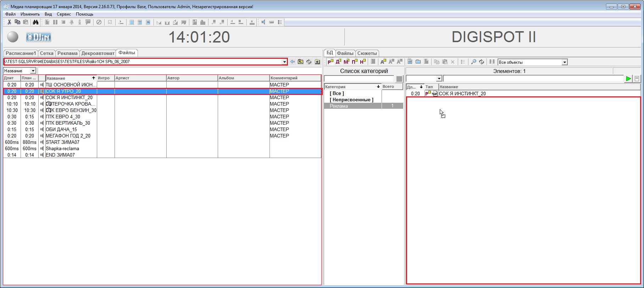This screenshot has width=644, height=288.
Task: Select 'СОК Я ИНСТИНКТ_20' in database elements list
Action: click(523, 94)
